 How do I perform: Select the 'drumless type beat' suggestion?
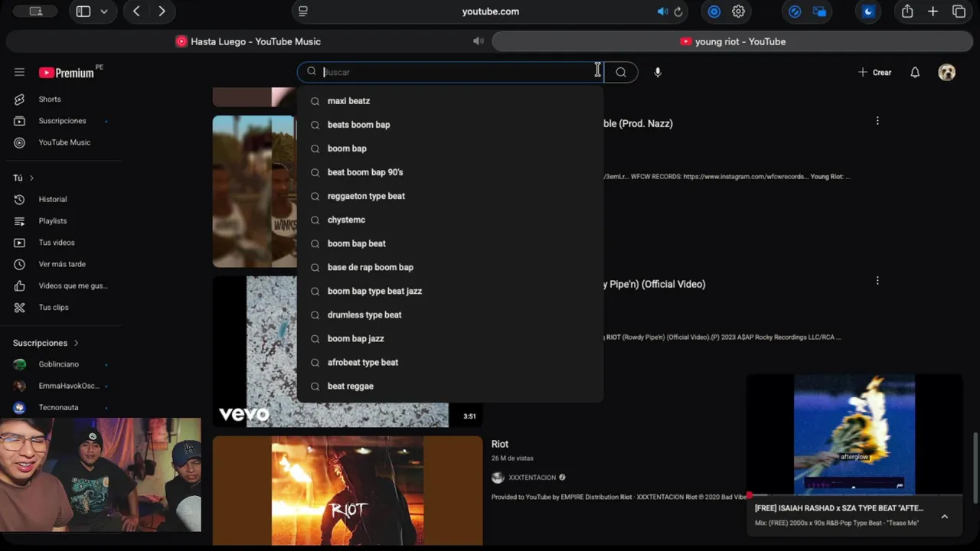450,315
